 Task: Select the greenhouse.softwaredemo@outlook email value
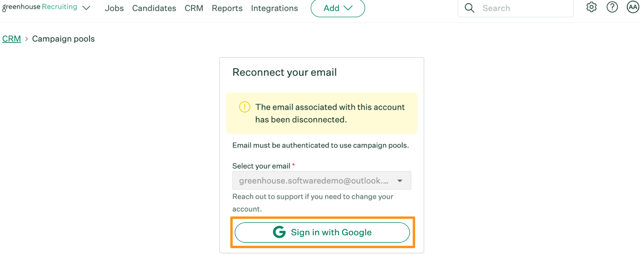(x=313, y=180)
